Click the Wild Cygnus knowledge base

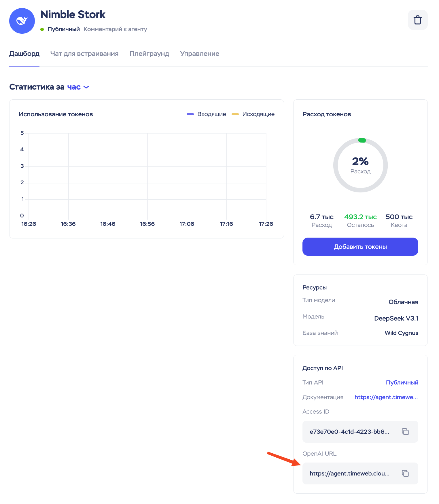tap(401, 333)
